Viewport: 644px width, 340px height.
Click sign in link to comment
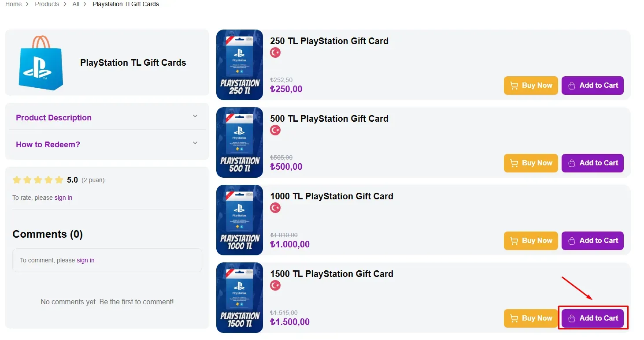coord(85,260)
